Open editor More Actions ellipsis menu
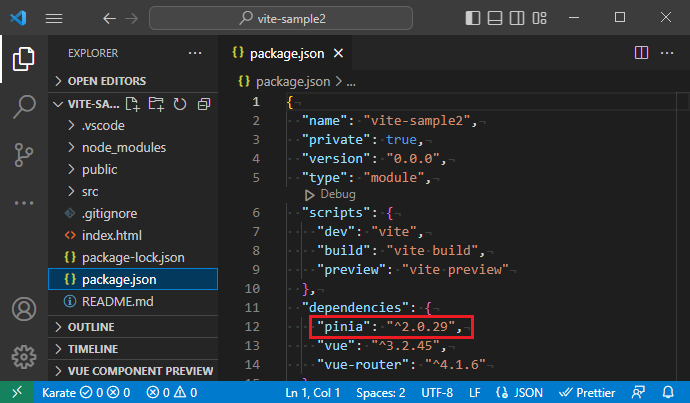This screenshot has width=690, height=403. click(x=667, y=53)
